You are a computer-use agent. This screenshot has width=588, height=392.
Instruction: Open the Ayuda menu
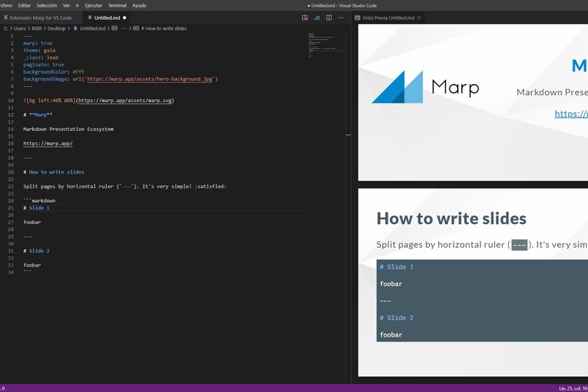point(139,6)
